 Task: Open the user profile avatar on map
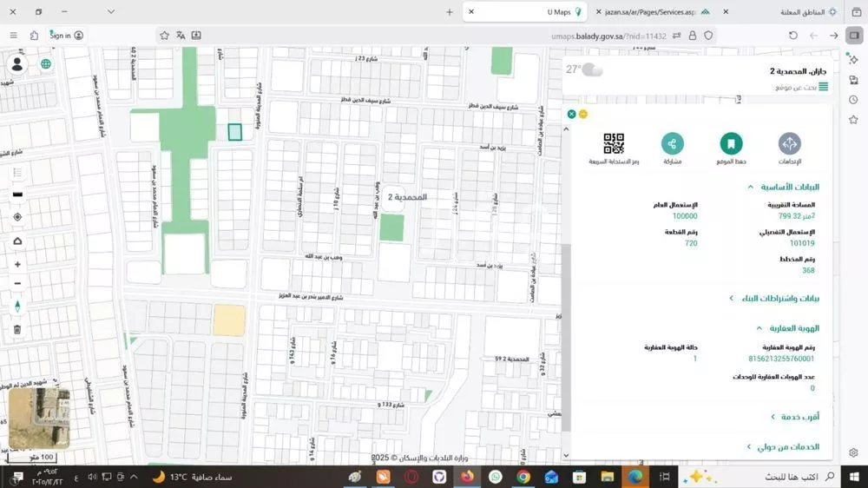point(17,64)
